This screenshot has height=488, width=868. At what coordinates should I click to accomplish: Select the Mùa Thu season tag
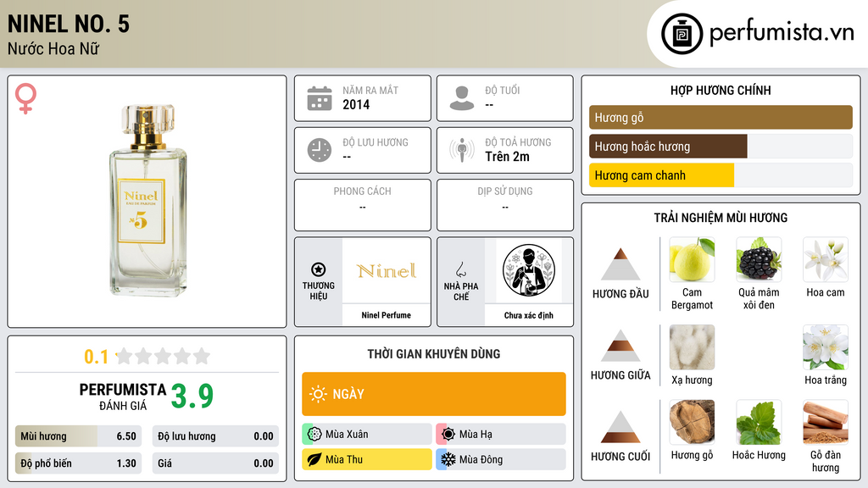[367, 459]
